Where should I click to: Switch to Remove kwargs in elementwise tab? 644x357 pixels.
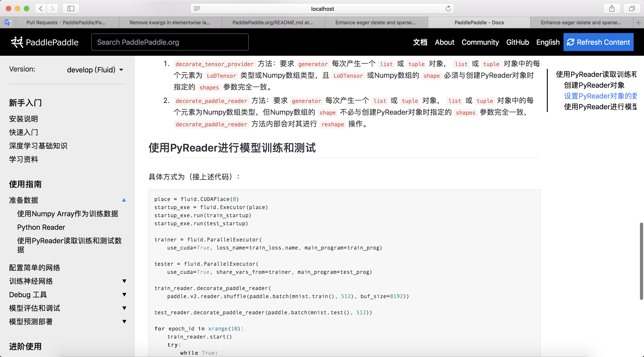pos(170,22)
